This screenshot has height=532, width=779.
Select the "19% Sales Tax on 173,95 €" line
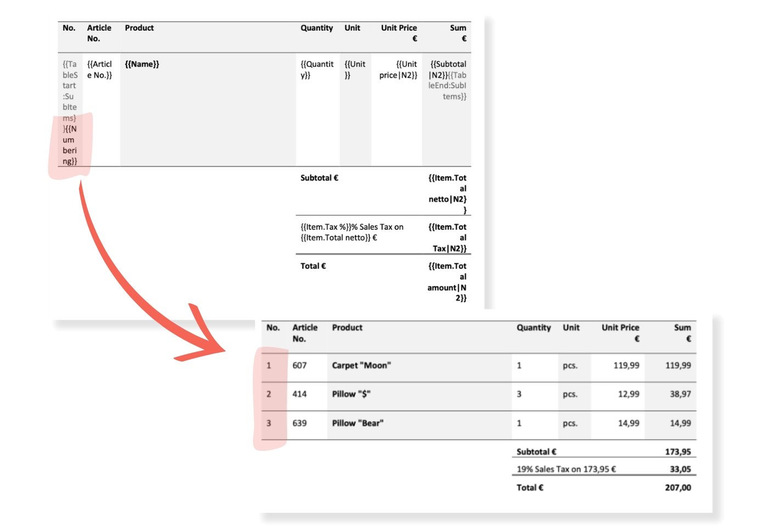(x=566, y=469)
